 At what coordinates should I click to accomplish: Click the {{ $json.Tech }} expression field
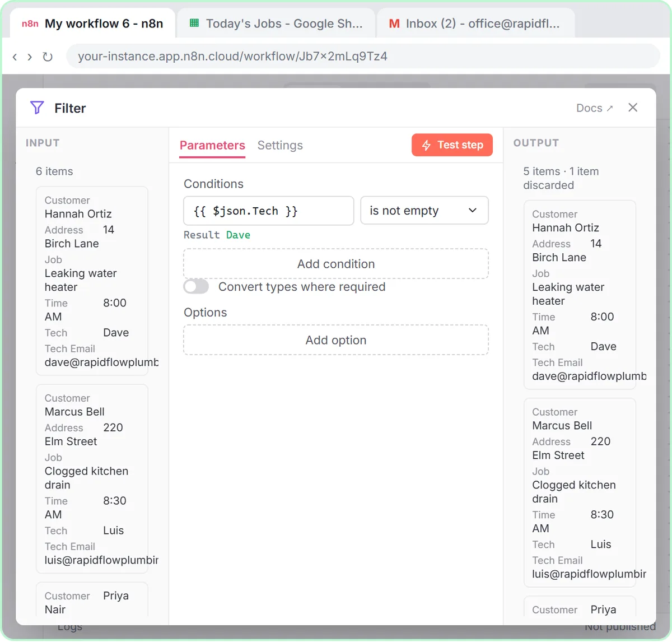coord(269,211)
